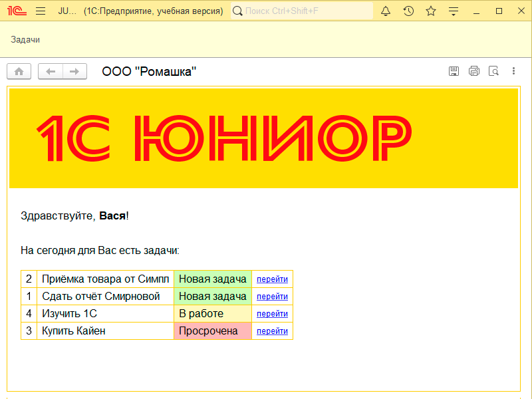
Task: Maximize the application window
Action: pyautogui.click(x=499, y=11)
